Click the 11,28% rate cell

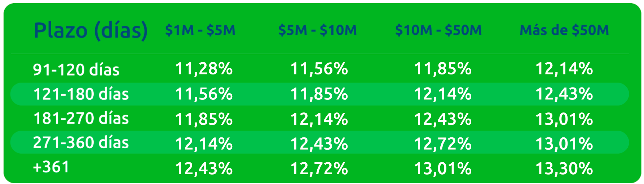pyautogui.click(x=204, y=69)
